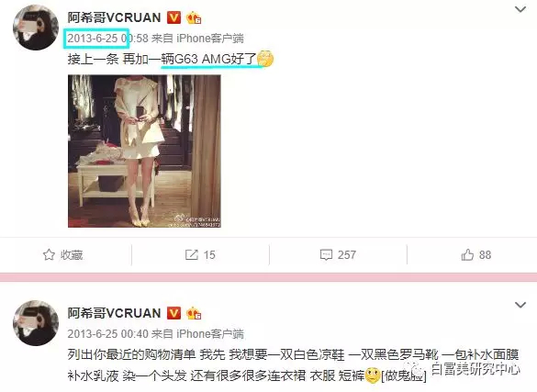Enlarge the photo of woman in white dress
537x392 pixels.
[x=144, y=151]
